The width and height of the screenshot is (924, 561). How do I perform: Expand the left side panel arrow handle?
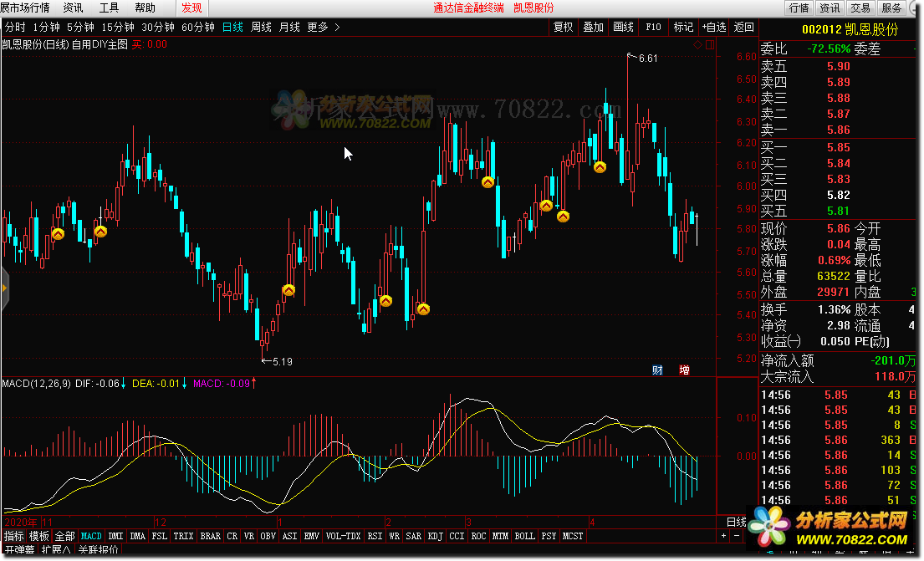pyautogui.click(x=4, y=288)
